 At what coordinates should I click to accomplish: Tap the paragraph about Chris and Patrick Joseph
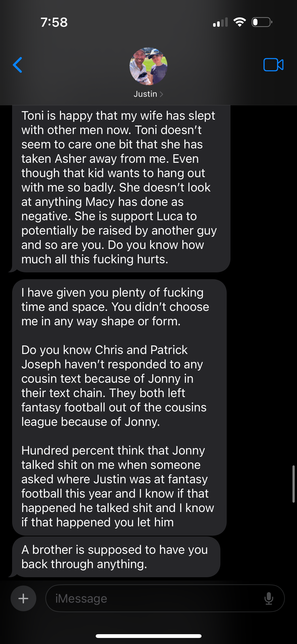114,386
